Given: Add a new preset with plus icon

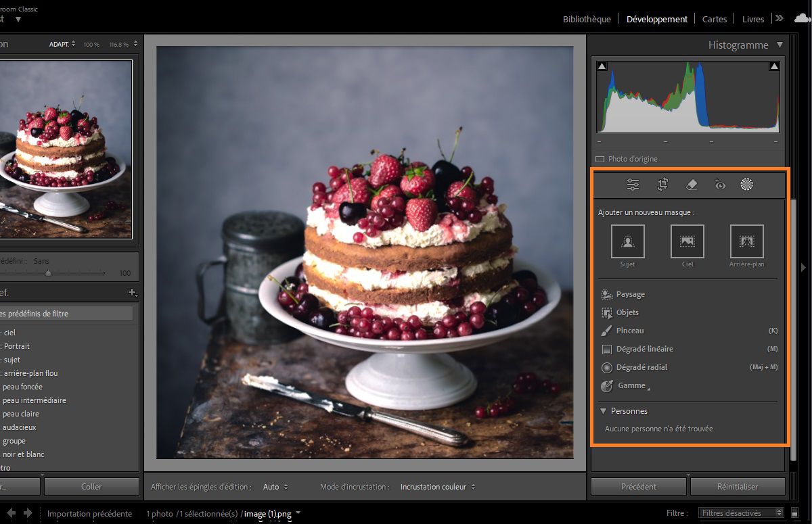Looking at the screenshot, I should 133,293.
